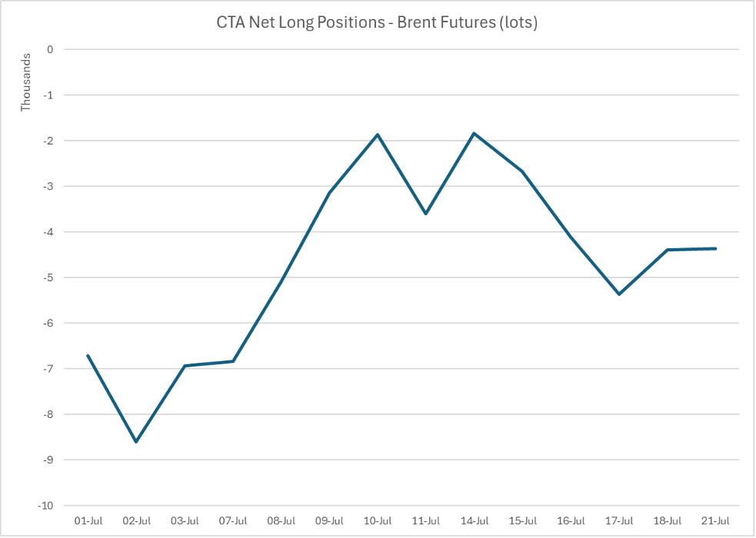Viewport: 756px width, 538px height.
Task: Select the 02-Jul label on the horizontal axis
Action: [x=137, y=520]
